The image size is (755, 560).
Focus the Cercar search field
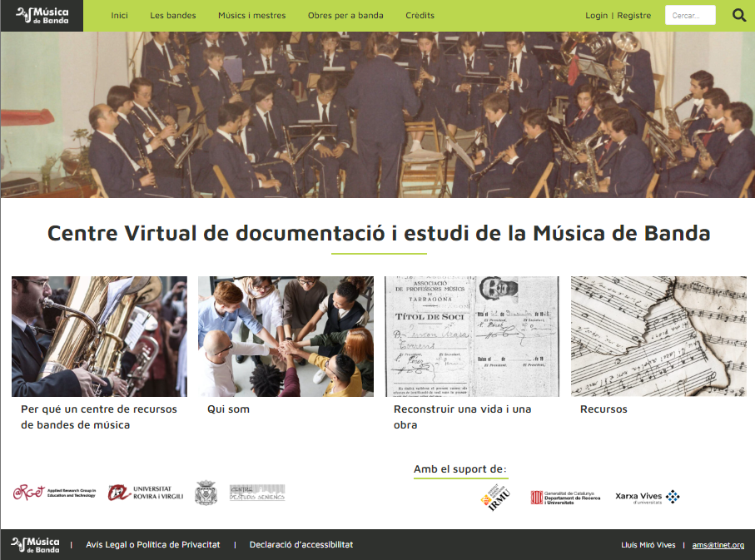click(x=690, y=16)
